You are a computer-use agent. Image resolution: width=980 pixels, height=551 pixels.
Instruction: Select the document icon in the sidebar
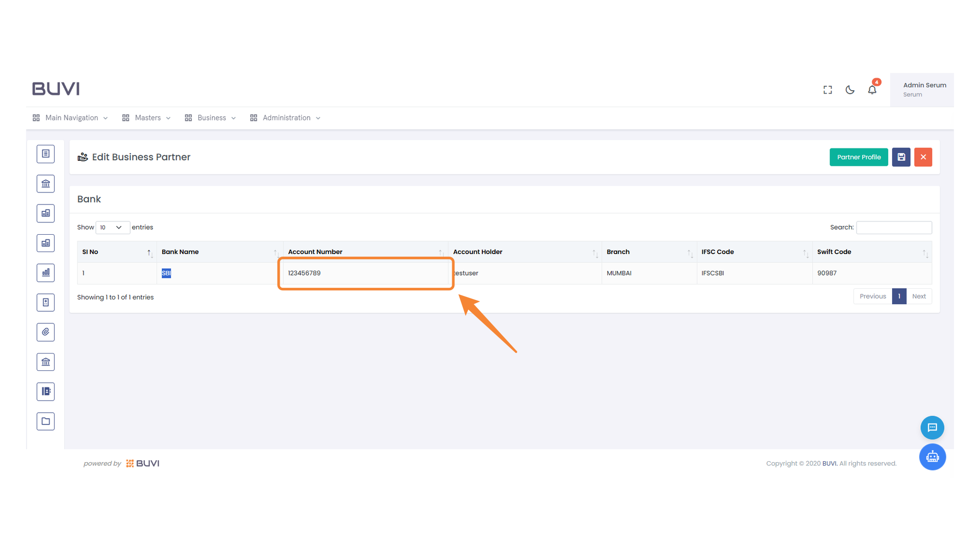tap(45, 154)
